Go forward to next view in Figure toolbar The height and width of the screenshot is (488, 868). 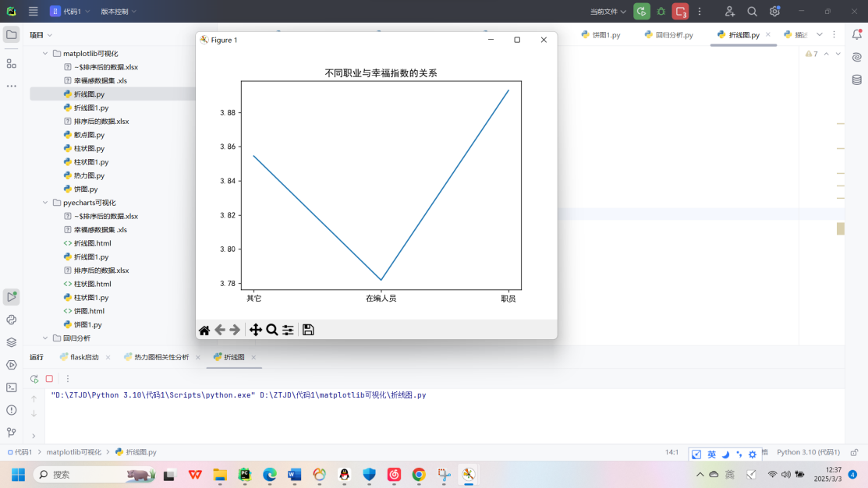click(235, 331)
